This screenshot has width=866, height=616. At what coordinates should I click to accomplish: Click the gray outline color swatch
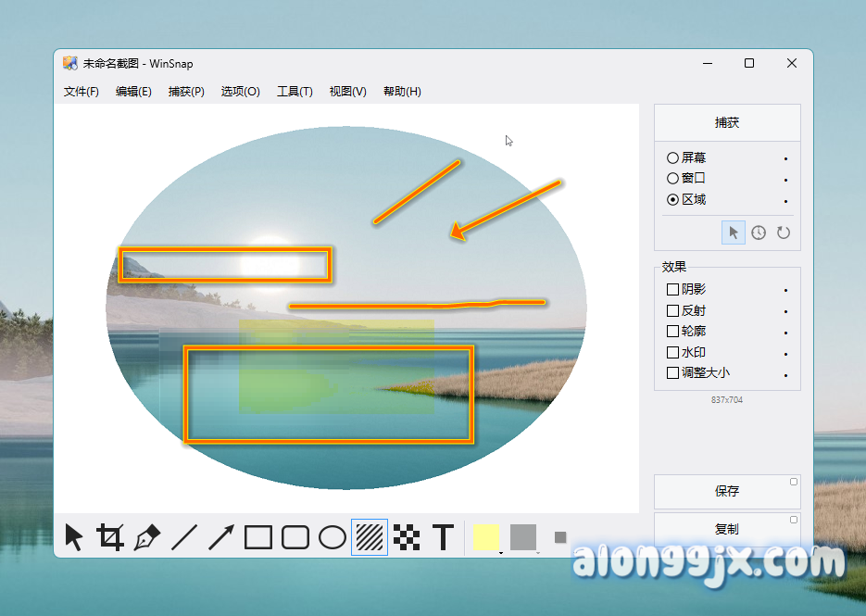click(x=523, y=536)
